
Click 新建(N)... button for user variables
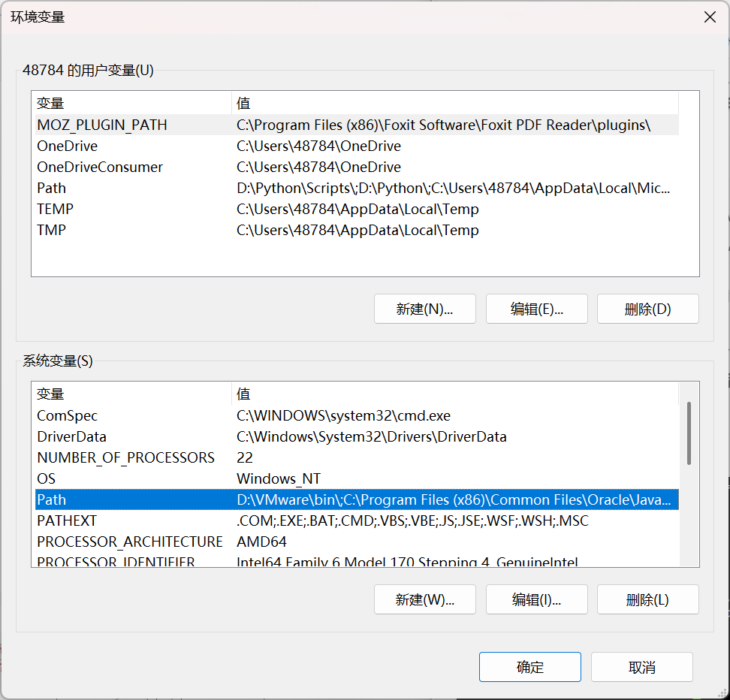(424, 309)
